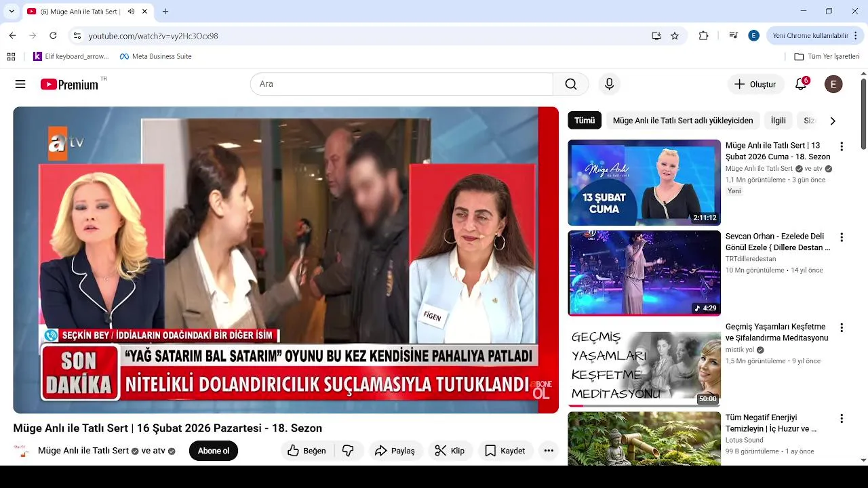Open Tüm Yer İşaretleri folder
868x488 pixels.
click(x=827, y=56)
